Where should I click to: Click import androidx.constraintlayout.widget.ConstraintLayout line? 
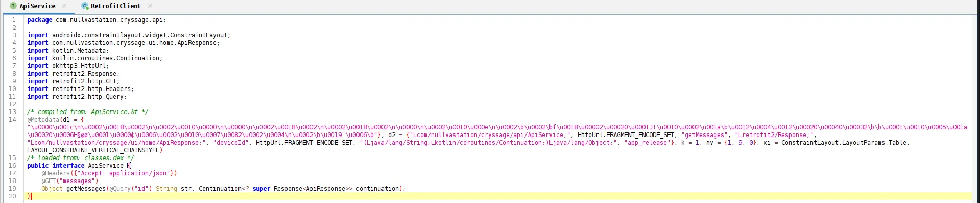pyautogui.click(x=129, y=35)
